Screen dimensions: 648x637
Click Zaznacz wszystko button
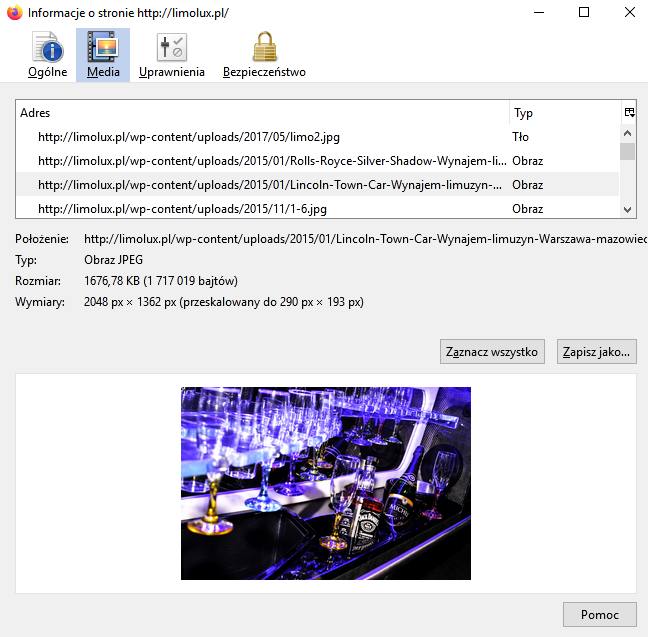[492, 352]
